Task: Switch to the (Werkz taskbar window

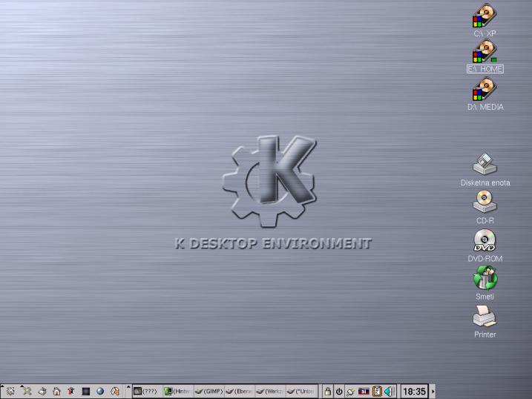Action: click(270, 391)
